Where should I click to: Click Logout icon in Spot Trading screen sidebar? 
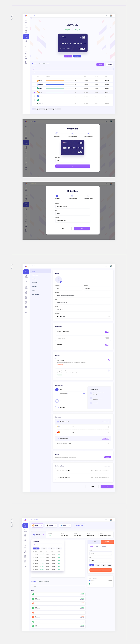click(x=25, y=567)
